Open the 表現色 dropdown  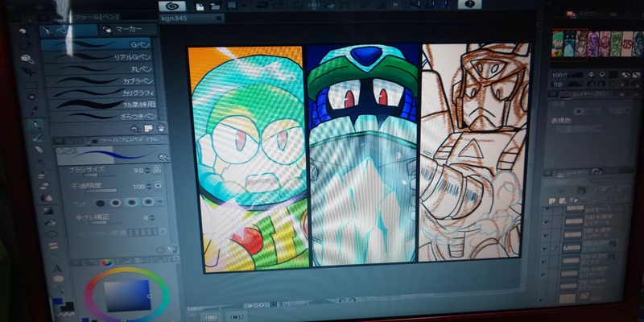coord(577,129)
